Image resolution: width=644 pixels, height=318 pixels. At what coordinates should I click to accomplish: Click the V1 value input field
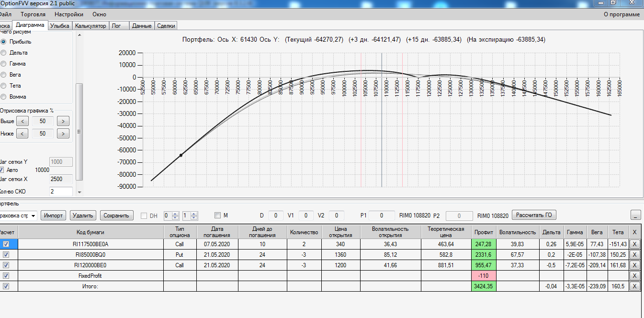[x=306, y=216]
